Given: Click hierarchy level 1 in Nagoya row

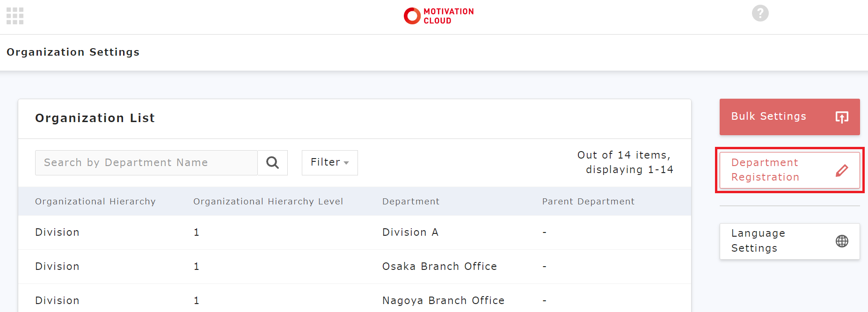Looking at the screenshot, I should (197, 301).
